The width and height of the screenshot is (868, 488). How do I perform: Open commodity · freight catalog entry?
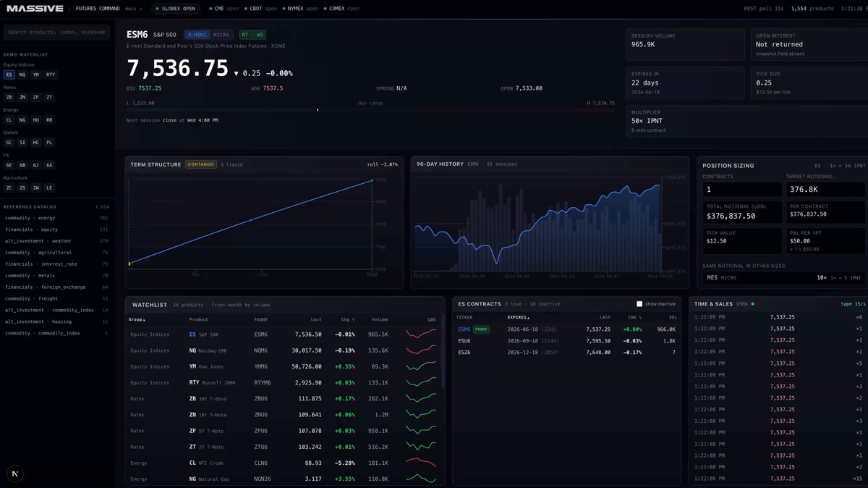point(56,298)
